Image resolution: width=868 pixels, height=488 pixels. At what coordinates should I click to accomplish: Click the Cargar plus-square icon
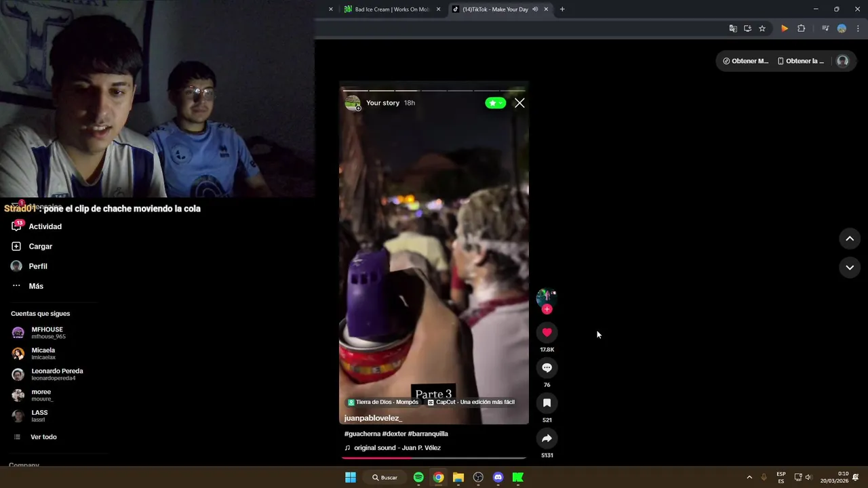(16, 246)
